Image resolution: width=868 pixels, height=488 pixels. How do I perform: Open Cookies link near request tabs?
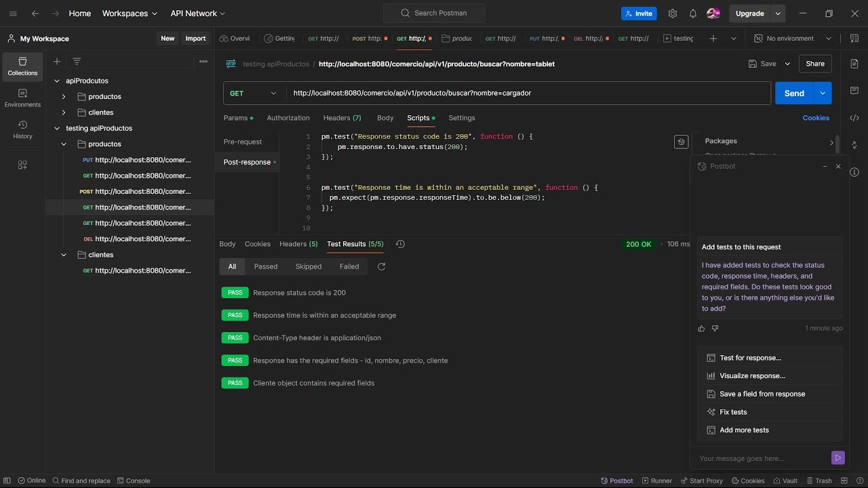point(816,118)
